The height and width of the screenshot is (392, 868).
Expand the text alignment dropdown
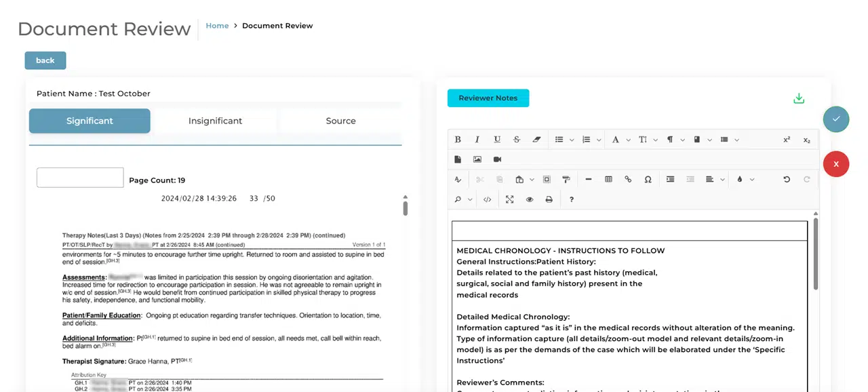(724, 180)
